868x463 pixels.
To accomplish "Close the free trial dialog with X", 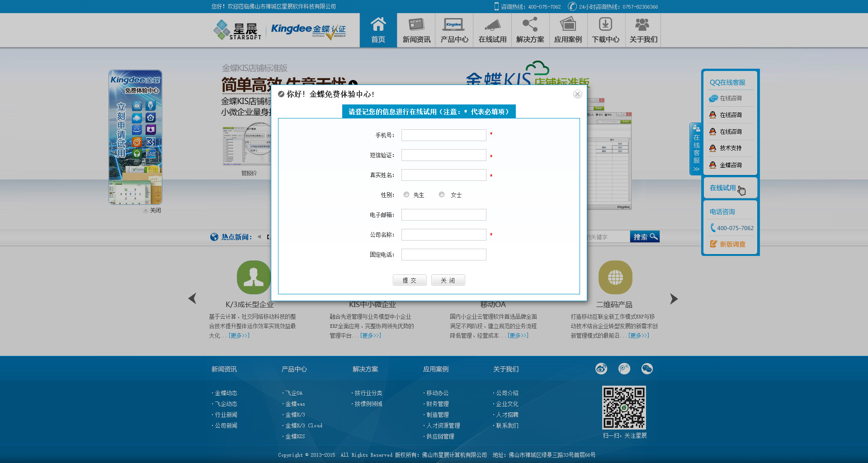I will coord(577,94).
